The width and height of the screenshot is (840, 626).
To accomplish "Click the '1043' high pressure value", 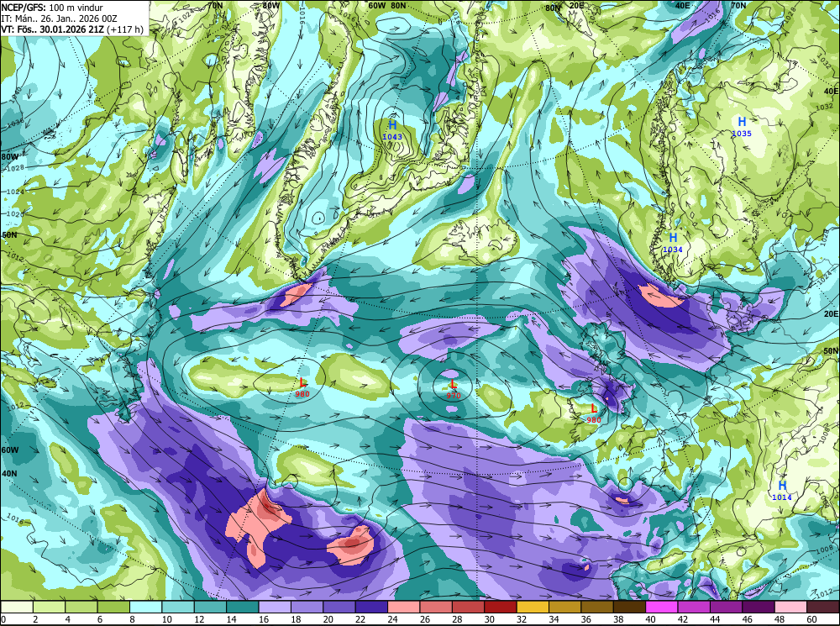I will 392,137.
